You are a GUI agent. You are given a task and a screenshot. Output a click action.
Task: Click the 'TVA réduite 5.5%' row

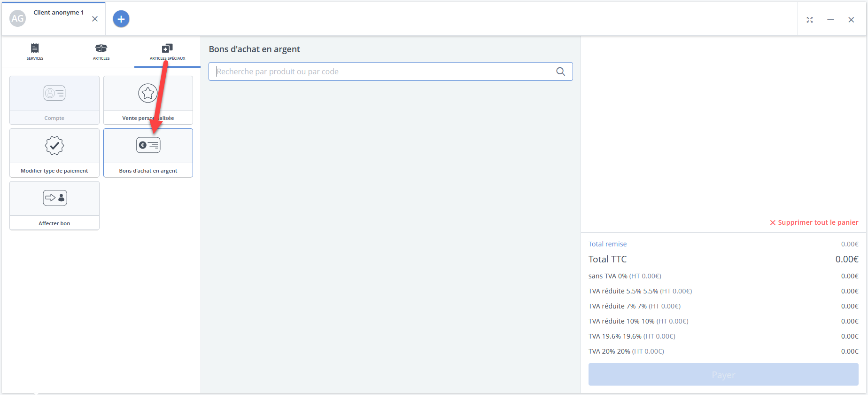723,291
